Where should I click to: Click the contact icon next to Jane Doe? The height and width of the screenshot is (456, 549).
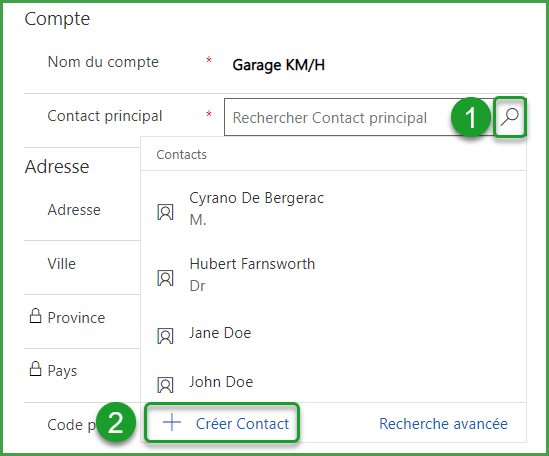pyautogui.click(x=165, y=336)
